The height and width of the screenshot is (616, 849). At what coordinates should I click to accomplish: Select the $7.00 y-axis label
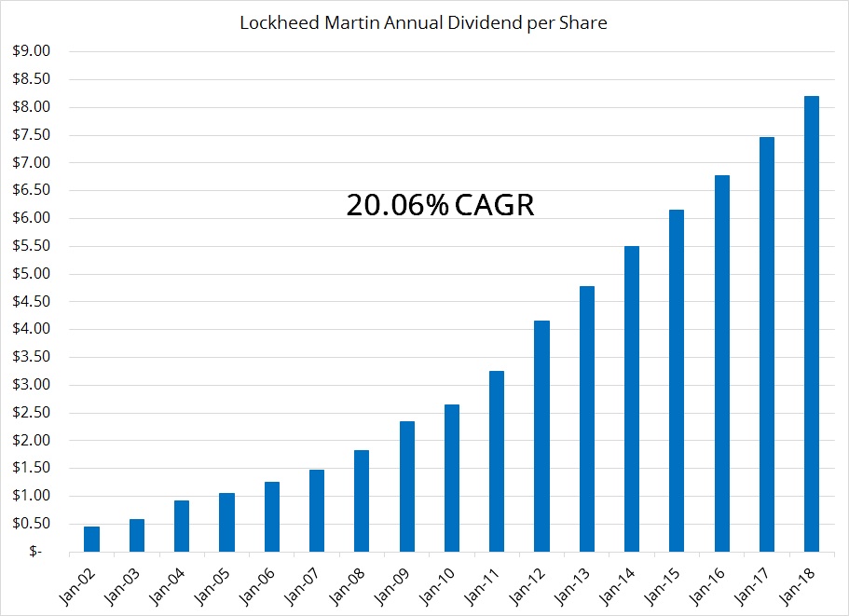32,162
